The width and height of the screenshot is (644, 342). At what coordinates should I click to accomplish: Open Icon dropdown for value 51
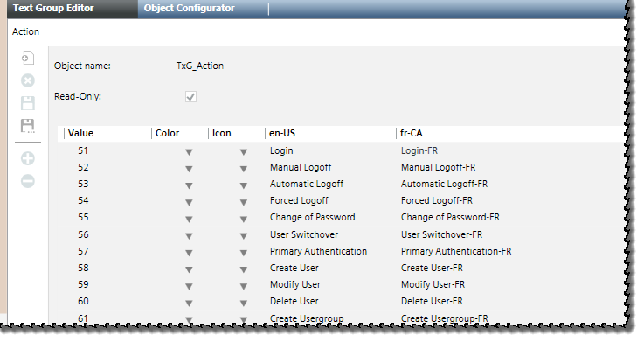pyautogui.click(x=244, y=152)
